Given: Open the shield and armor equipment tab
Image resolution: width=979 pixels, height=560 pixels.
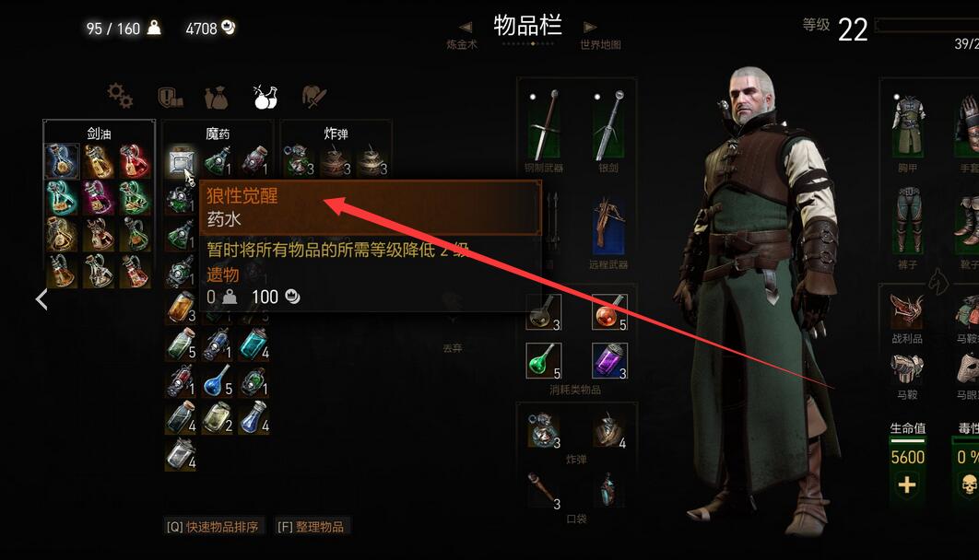Looking at the screenshot, I should 170,98.
